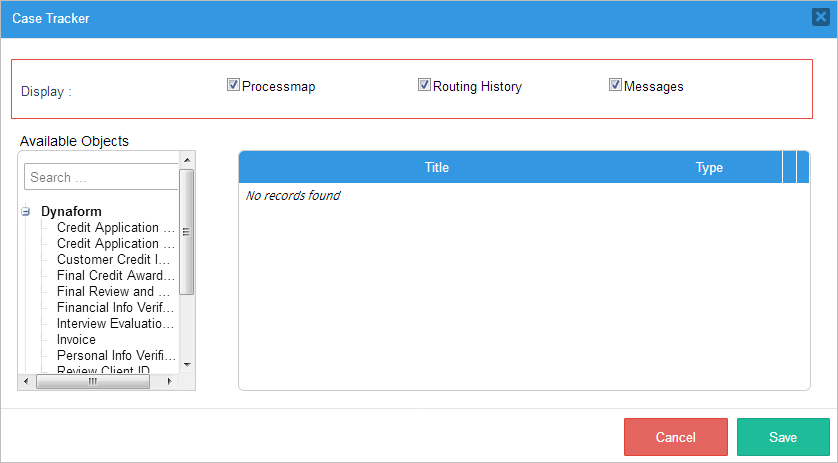
Task: Close the Case Tracker dialog with X
Action: pos(820,18)
